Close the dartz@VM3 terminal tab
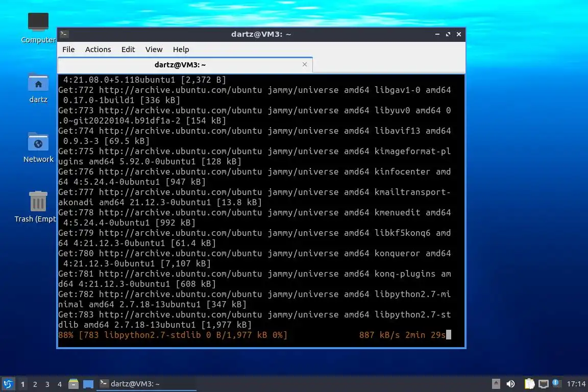This screenshot has height=392, width=588. pyautogui.click(x=305, y=64)
